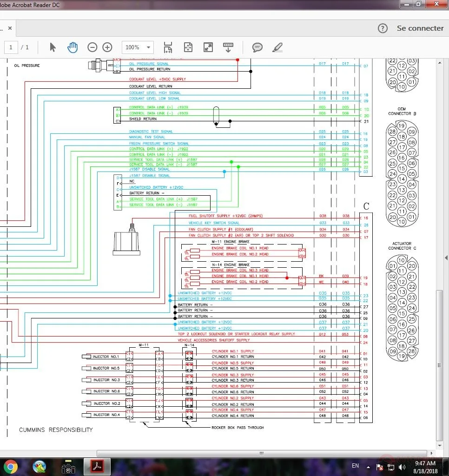Click the Adobe Acrobat taskbar button
This screenshot has width=449, height=476.
coord(97,467)
